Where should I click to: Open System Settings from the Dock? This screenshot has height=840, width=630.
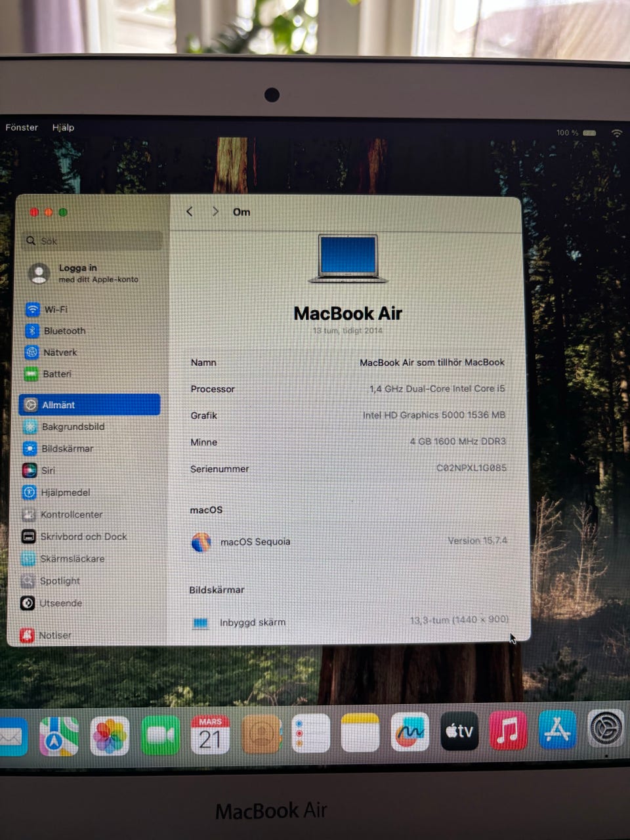pos(606,728)
